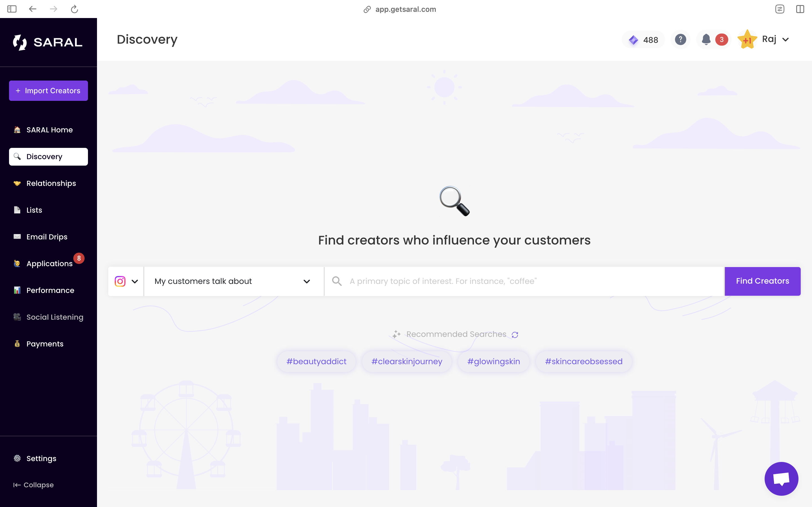Click the help question mark icon
The image size is (812, 507).
[680, 39]
